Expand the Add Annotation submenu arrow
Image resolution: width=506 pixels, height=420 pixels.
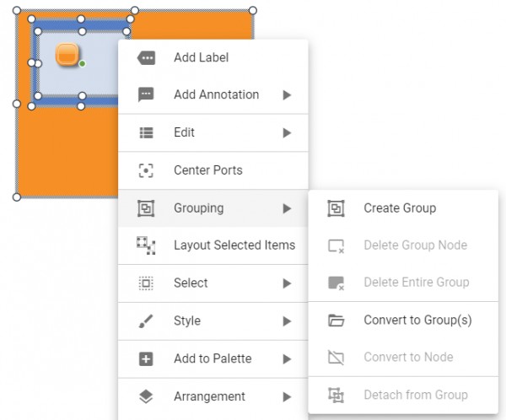287,95
